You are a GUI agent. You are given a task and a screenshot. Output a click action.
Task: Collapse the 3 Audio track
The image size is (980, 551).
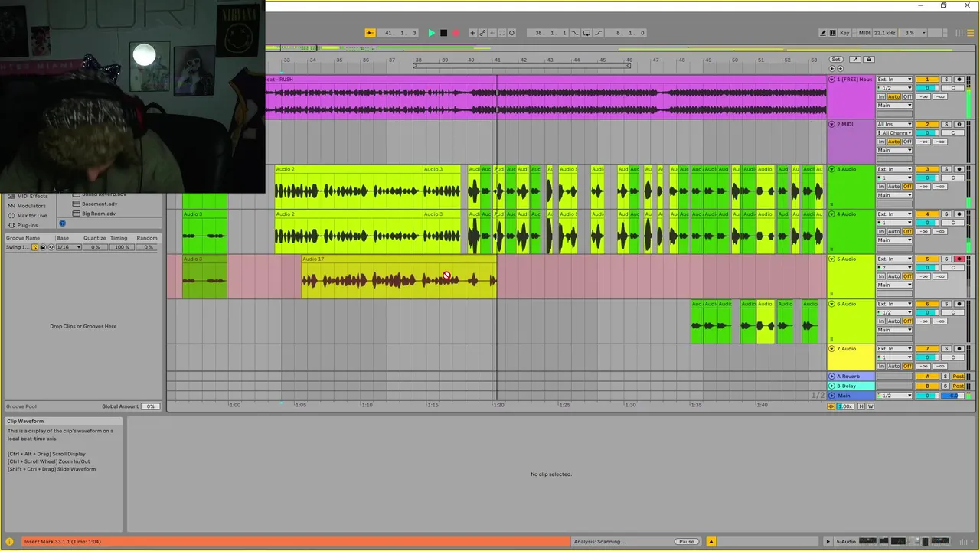pyautogui.click(x=832, y=169)
